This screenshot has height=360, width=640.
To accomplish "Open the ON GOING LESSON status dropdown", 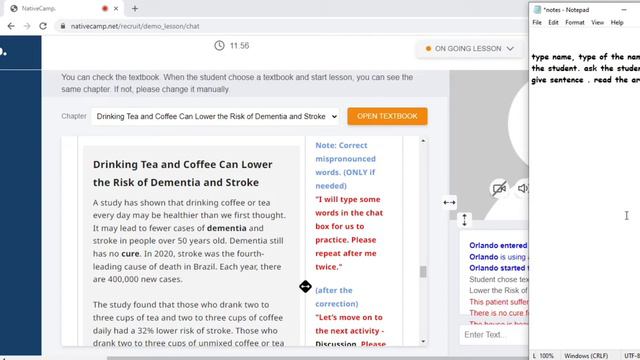I will click(469, 49).
